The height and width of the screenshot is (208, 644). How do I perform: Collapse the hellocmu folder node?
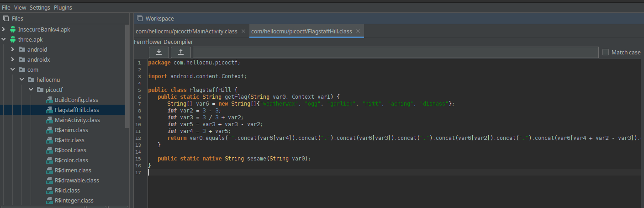click(x=22, y=80)
